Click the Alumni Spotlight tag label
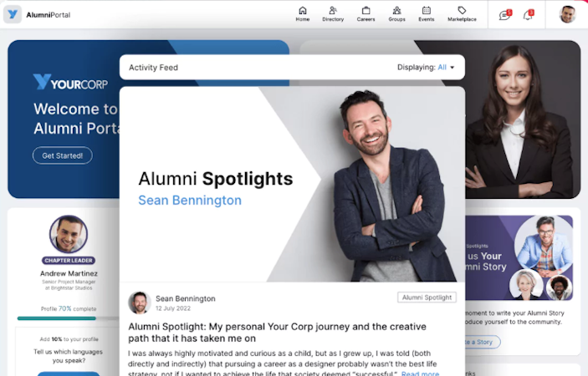The width and height of the screenshot is (588, 376). click(427, 297)
